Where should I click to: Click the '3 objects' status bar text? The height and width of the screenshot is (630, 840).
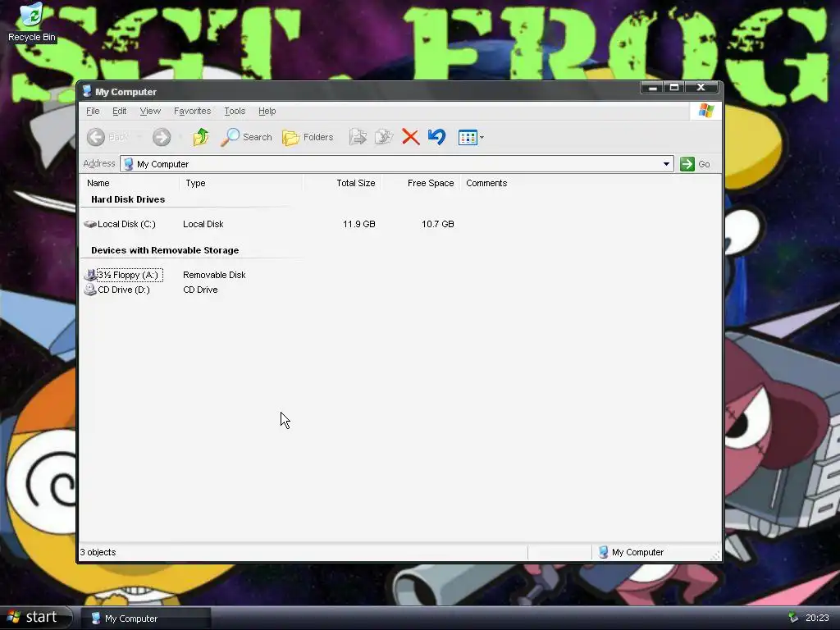pyautogui.click(x=98, y=552)
